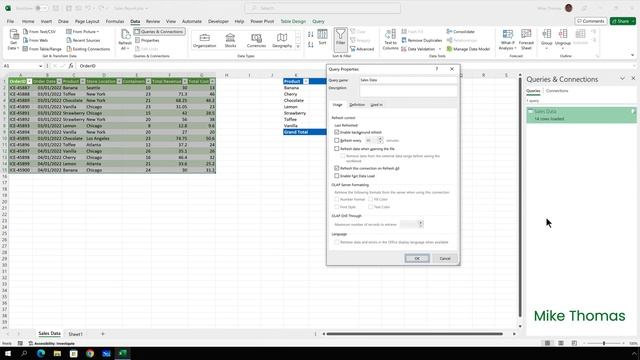Import data From Text/CSV

click(x=39, y=31)
